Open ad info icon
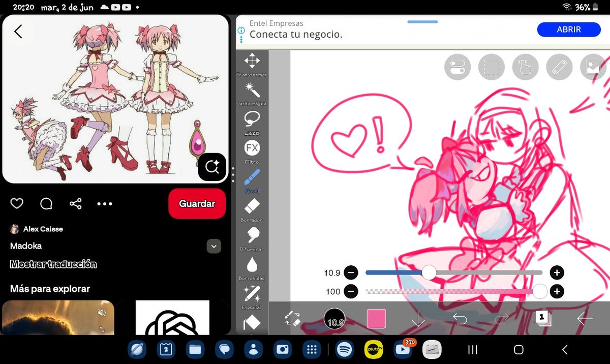 pyautogui.click(x=241, y=30)
